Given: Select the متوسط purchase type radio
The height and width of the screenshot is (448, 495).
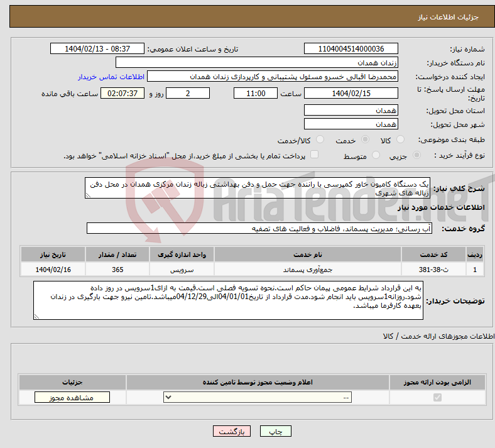Looking at the screenshot, I should pyautogui.click(x=376, y=155).
